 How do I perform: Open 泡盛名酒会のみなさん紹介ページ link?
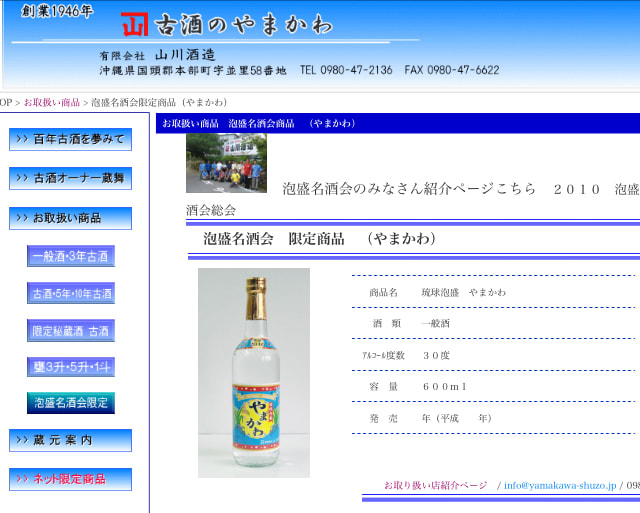pyautogui.click(x=409, y=189)
